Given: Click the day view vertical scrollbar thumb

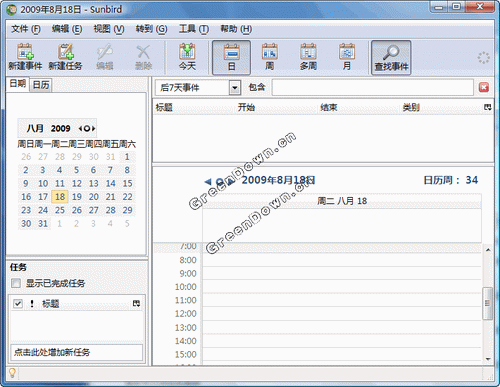Looking at the screenshot, I should pos(488,303).
